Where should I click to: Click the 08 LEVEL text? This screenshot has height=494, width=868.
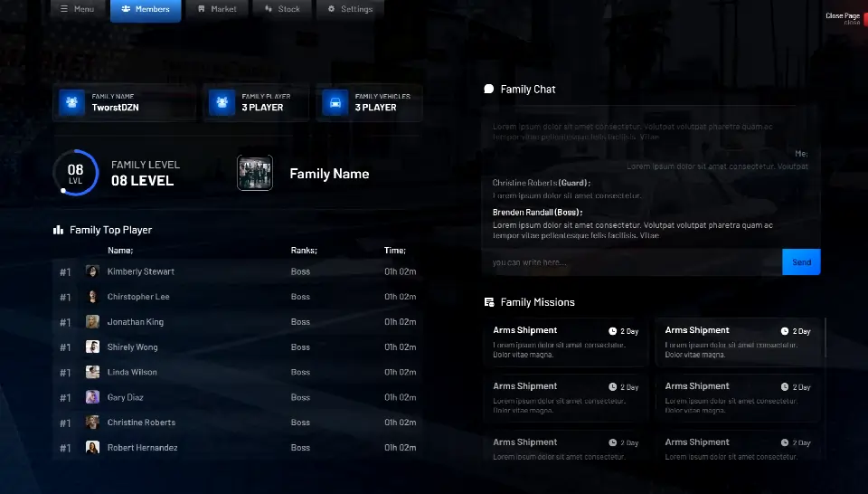click(x=142, y=181)
